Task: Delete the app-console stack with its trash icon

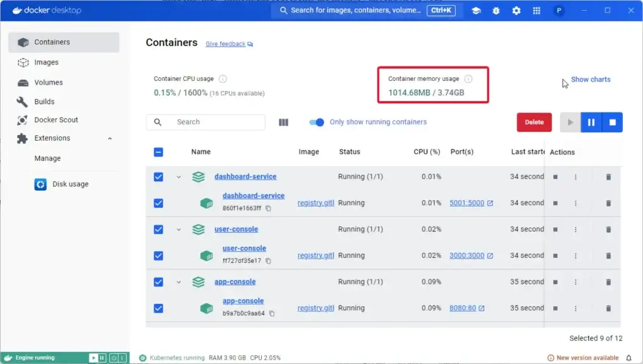Action: tap(608, 282)
